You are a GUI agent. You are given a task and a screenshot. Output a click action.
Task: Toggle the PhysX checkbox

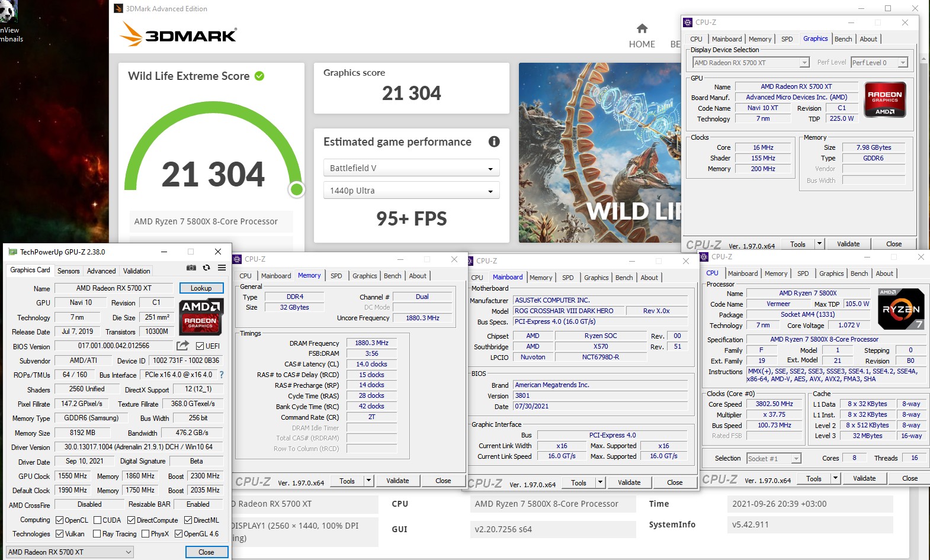click(145, 534)
